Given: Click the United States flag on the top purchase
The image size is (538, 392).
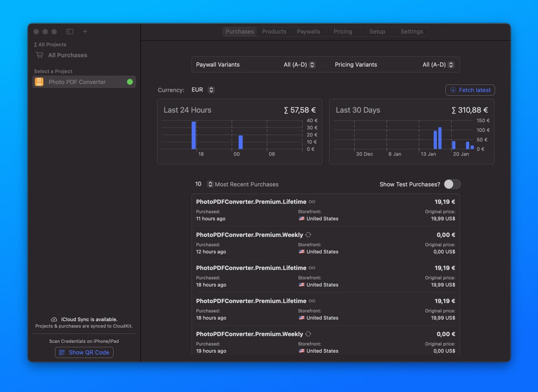Looking at the screenshot, I should tap(302, 219).
